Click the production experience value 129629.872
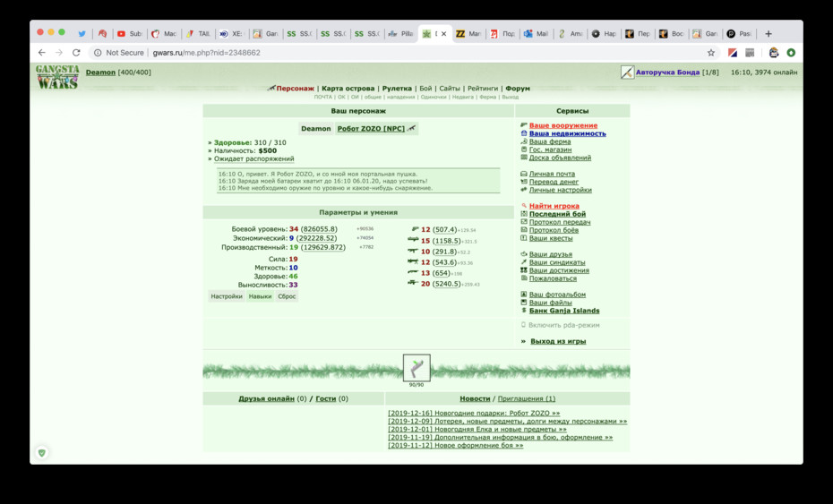This screenshot has height=504, width=833. point(323,247)
